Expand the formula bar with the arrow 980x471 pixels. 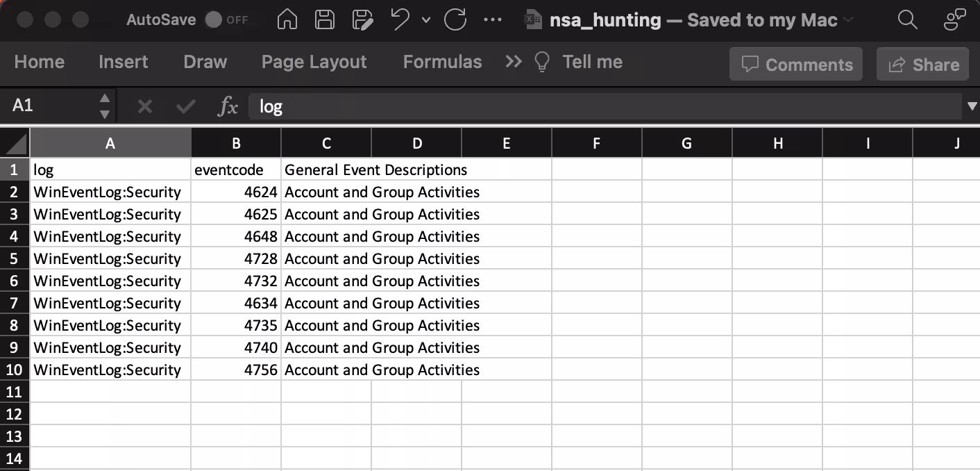tap(972, 106)
